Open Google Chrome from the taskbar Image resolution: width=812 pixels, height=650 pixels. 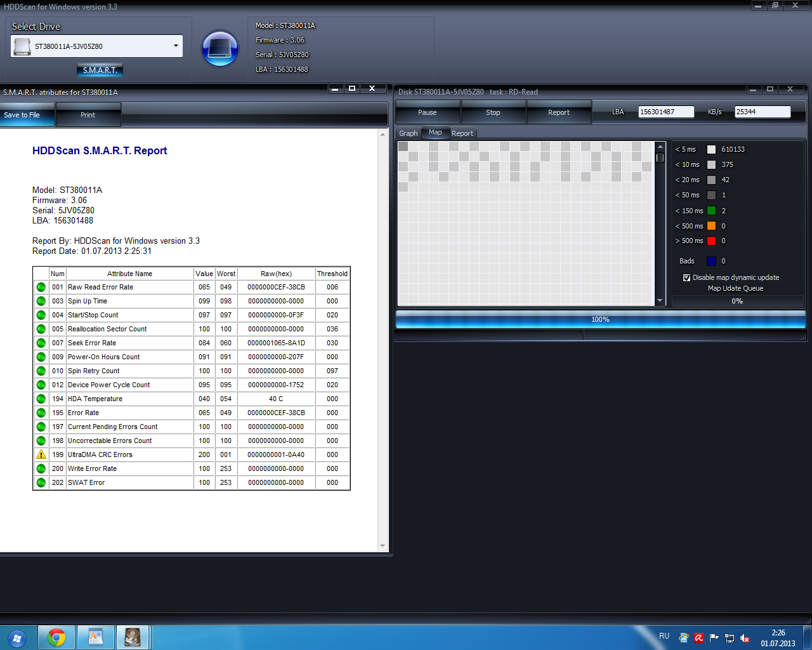[x=56, y=637]
